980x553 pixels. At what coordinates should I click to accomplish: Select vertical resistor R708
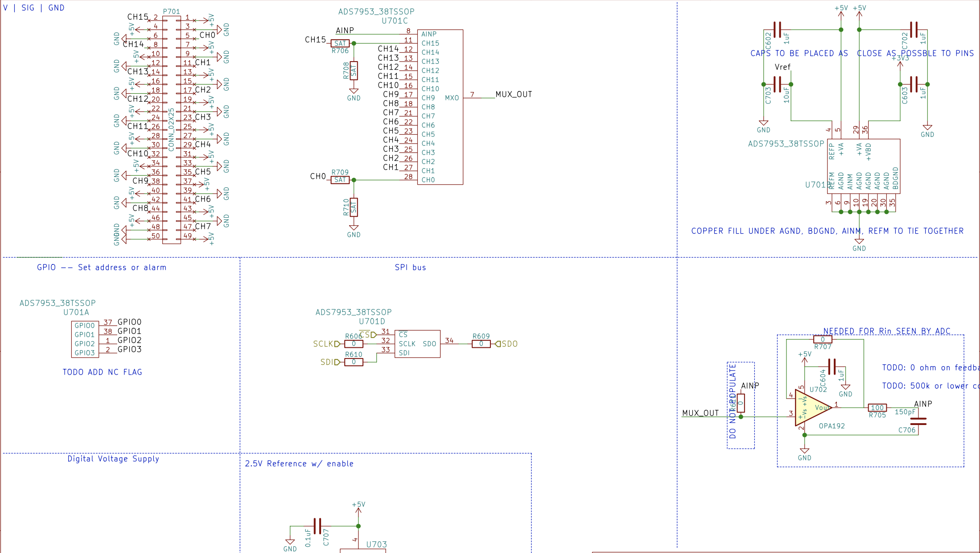click(x=354, y=70)
